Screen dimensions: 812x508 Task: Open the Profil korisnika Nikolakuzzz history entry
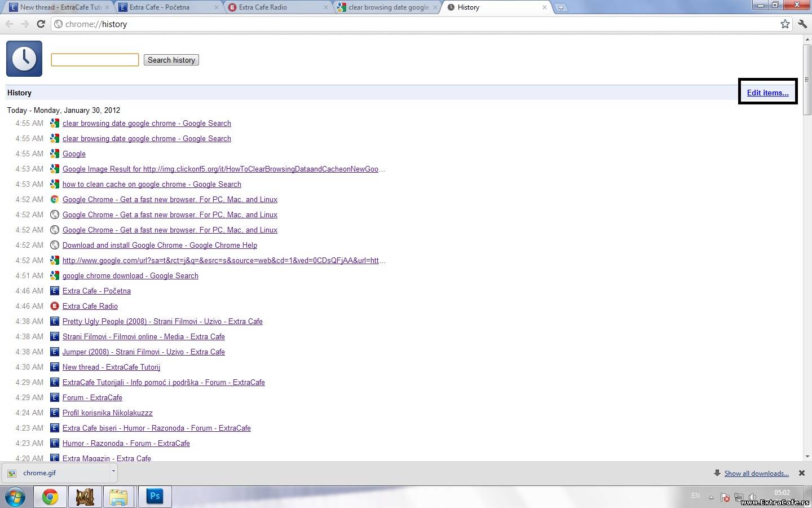pos(107,413)
